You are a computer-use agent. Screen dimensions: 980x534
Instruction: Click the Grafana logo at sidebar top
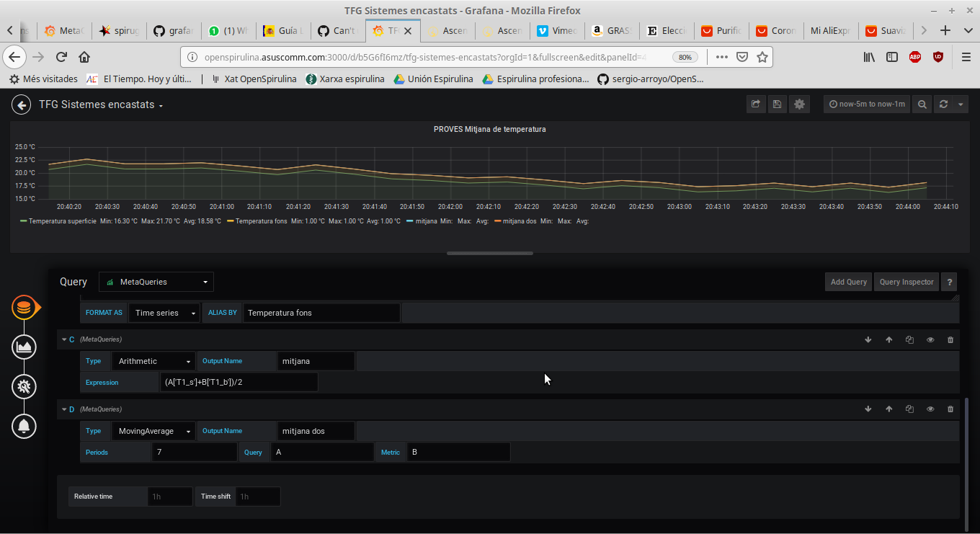click(24, 307)
